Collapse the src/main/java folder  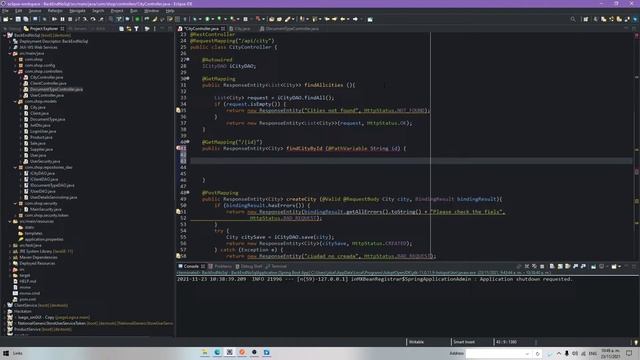(x=10, y=53)
